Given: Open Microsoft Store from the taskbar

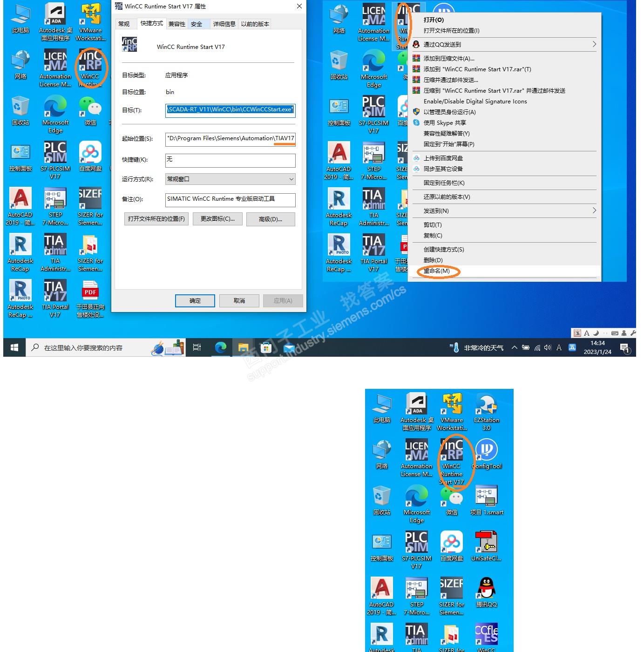Looking at the screenshot, I should [x=266, y=347].
